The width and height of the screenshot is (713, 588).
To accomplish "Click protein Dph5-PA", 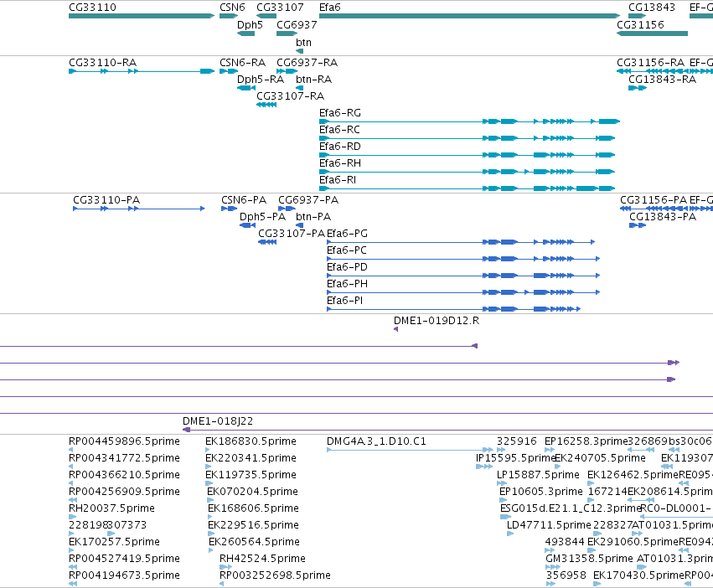I will click(x=247, y=225).
